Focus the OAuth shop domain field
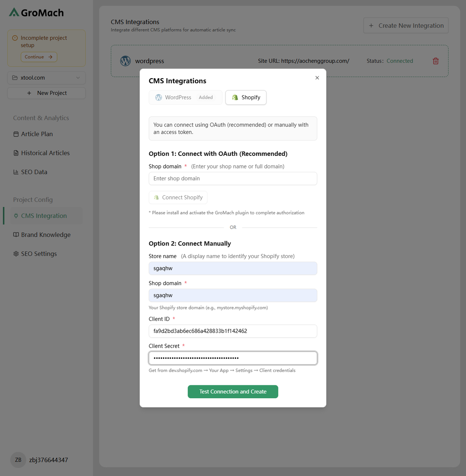The width and height of the screenshot is (466, 476). click(233, 178)
